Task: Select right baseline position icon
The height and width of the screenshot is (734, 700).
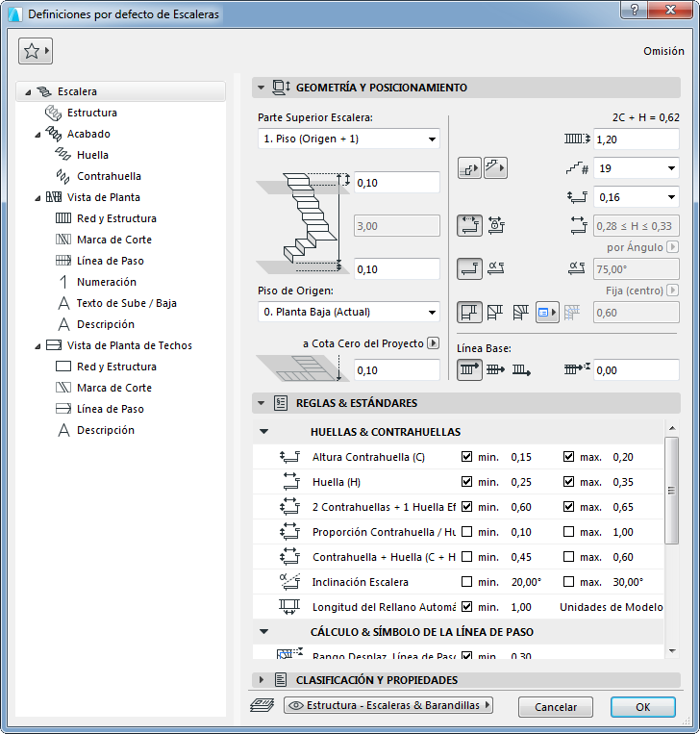Action: (x=521, y=369)
